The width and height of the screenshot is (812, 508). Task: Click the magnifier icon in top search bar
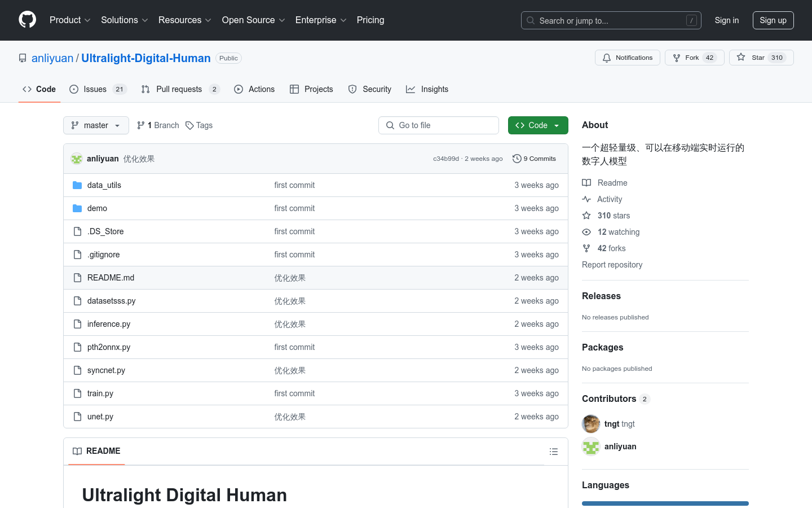531,20
